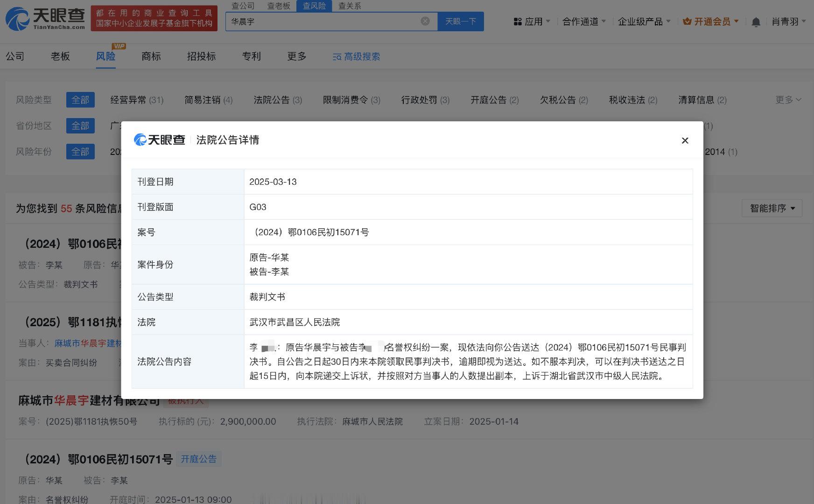Click the court announcement content paragraph

(x=468, y=362)
